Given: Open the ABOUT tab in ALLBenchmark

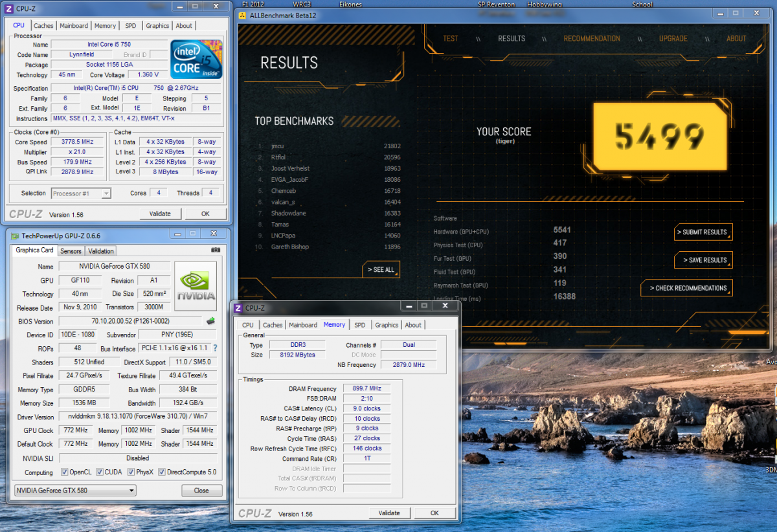Looking at the screenshot, I should pos(736,38).
